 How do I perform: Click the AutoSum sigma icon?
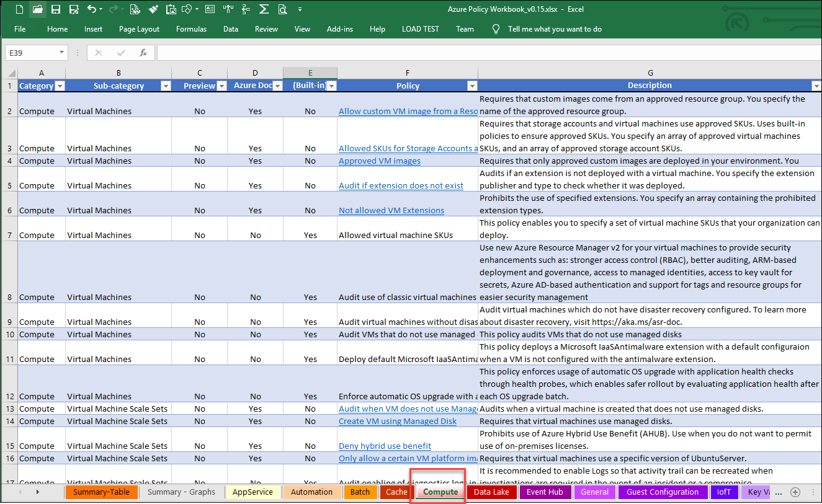[x=264, y=9]
